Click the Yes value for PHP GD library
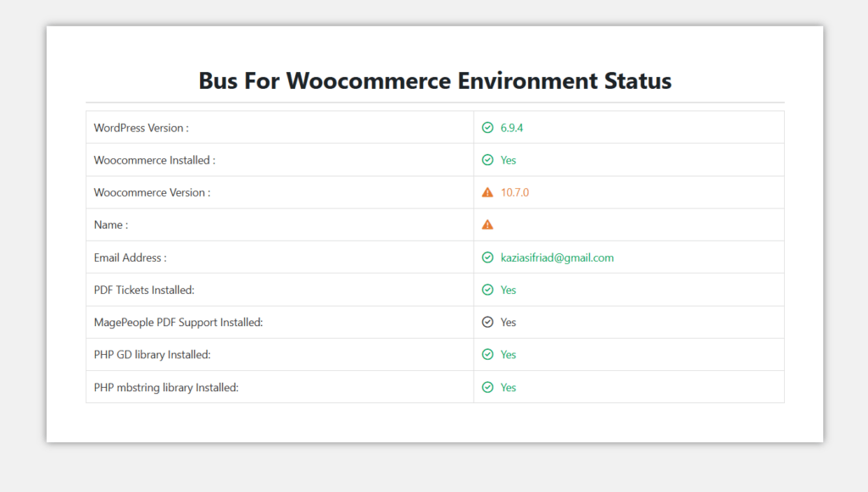868x492 pixels. (509, 355)
